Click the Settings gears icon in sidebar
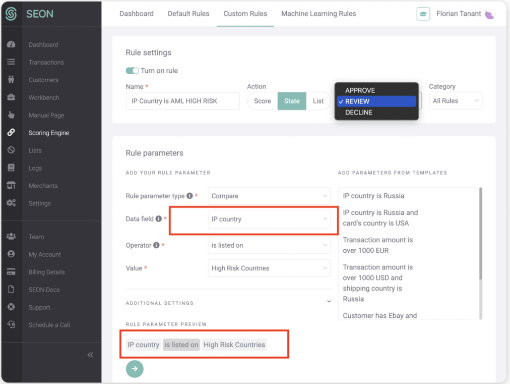The width and height of the screenshot is (510, 384). (11, 203)
